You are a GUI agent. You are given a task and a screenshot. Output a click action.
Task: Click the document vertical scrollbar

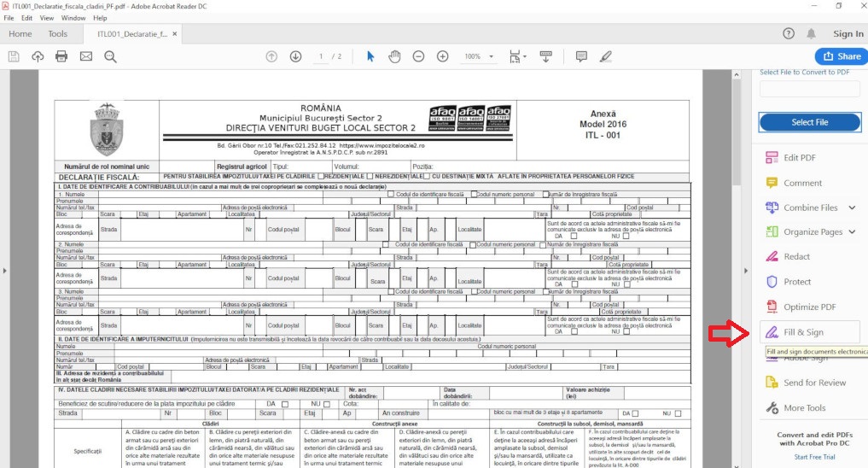(x=737, y=132)
